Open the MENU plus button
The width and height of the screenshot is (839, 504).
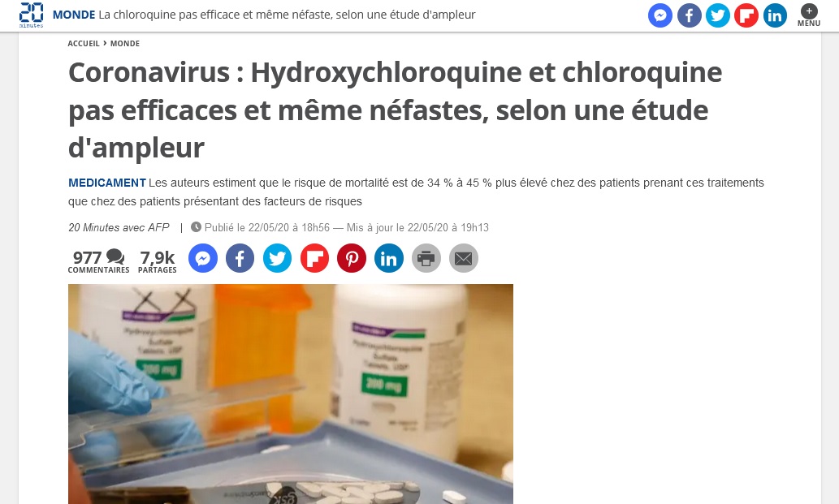(808, 15)
